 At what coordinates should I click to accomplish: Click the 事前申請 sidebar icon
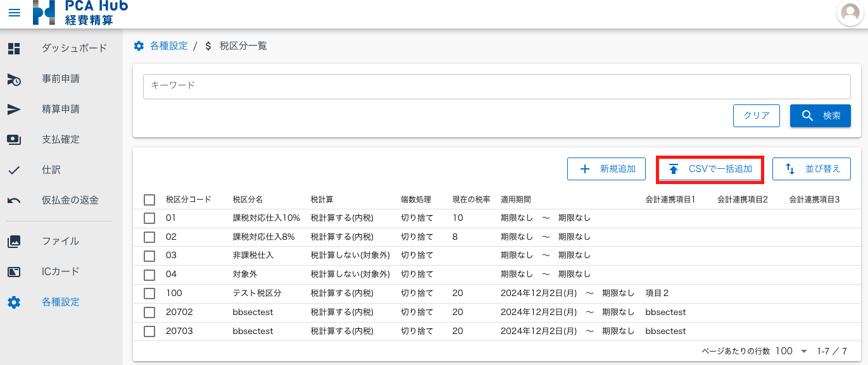click(x=14, y=79)
